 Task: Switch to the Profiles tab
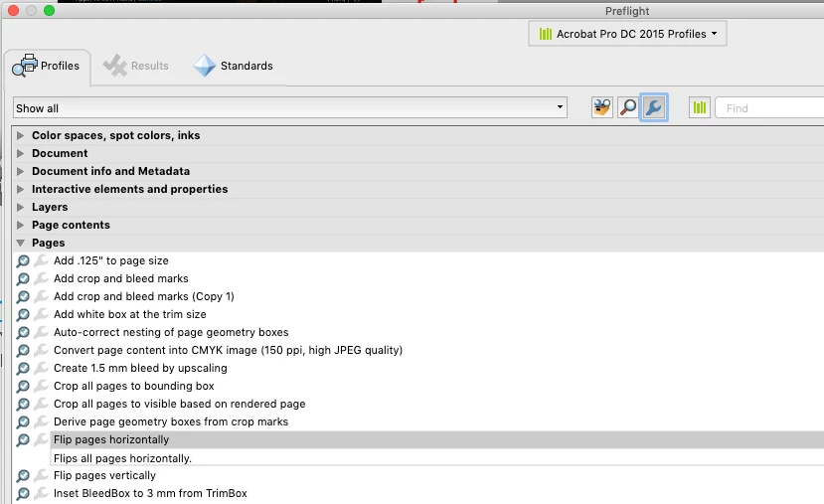(47, 67)
